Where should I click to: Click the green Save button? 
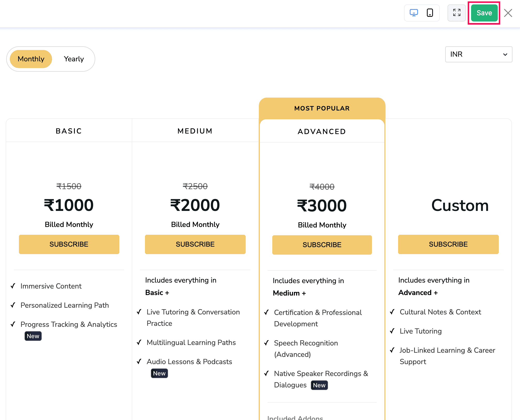(484, 13)
